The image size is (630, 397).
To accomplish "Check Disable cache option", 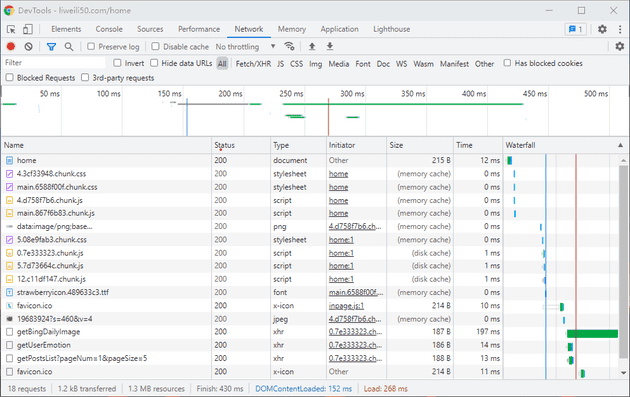I will pyautogui.click(x=155, y=47).
